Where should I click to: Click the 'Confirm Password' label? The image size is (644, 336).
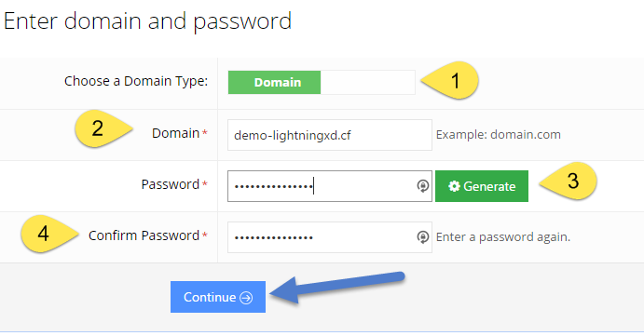(144, 235)
